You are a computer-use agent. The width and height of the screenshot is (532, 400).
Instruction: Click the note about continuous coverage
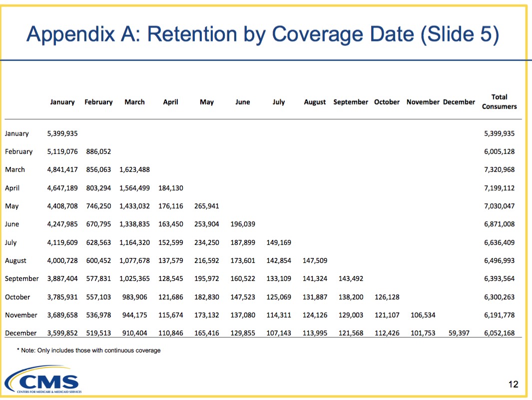click(88, 350)
